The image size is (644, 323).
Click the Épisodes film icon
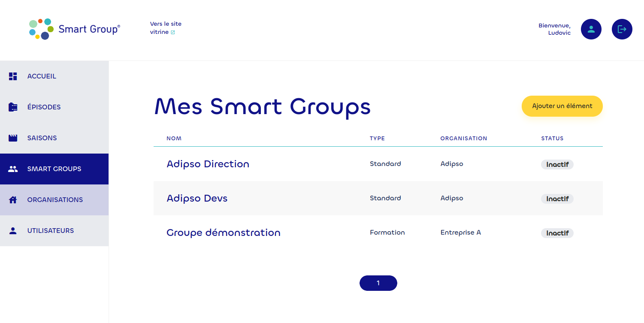tap(13, 107)
